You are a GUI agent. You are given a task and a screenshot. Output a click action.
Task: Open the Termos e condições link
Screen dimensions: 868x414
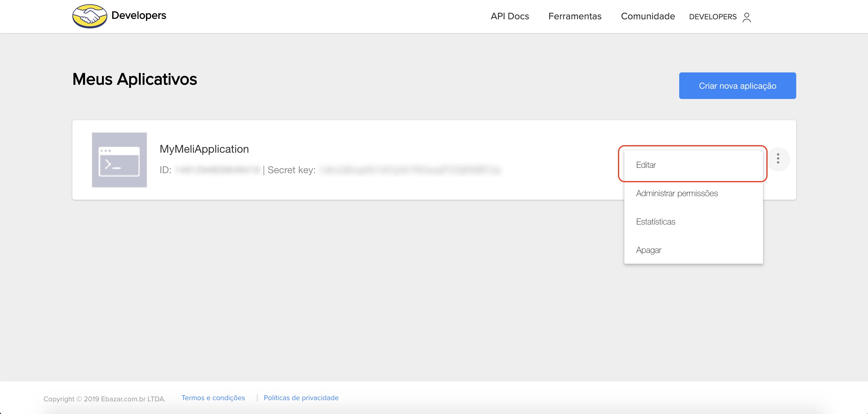click(213, 398)
